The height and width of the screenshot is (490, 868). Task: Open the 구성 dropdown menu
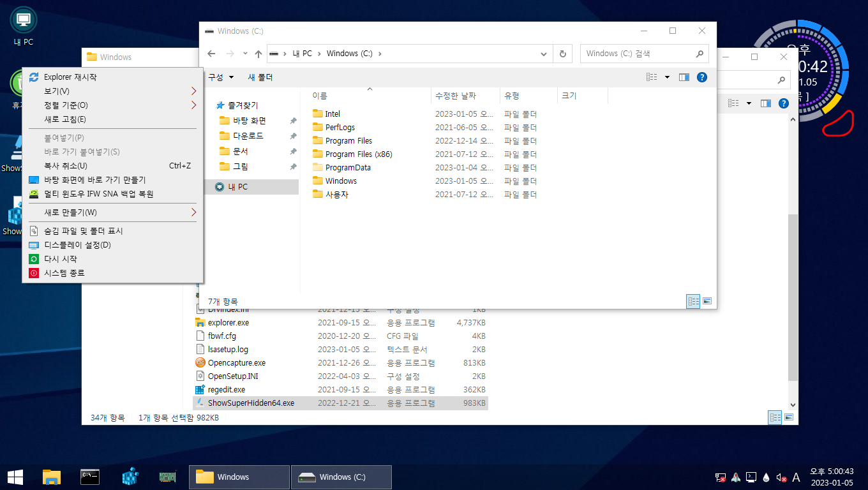click(221, 77)
